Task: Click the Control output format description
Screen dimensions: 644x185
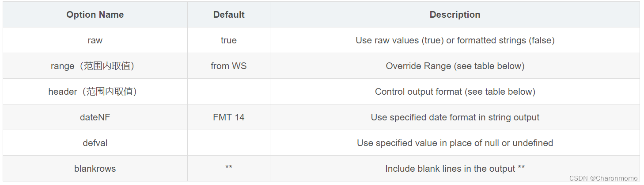Action: [x=455, y=92]
